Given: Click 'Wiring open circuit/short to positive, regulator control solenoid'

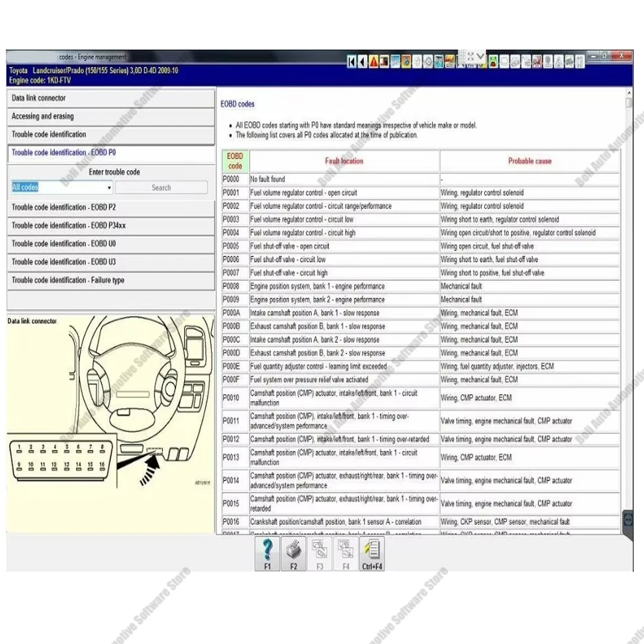Looking at the screenshot, I should pyautogui.click(x=518, y=233).
